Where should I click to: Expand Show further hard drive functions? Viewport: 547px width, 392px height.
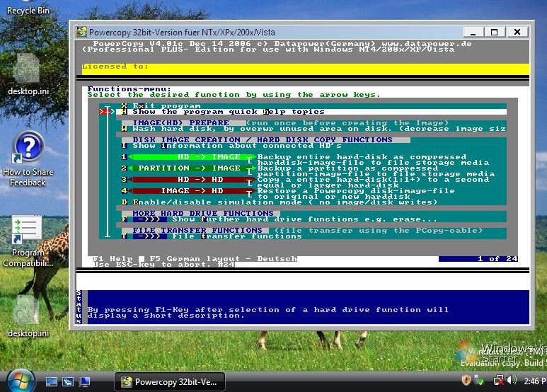[279, 219]
